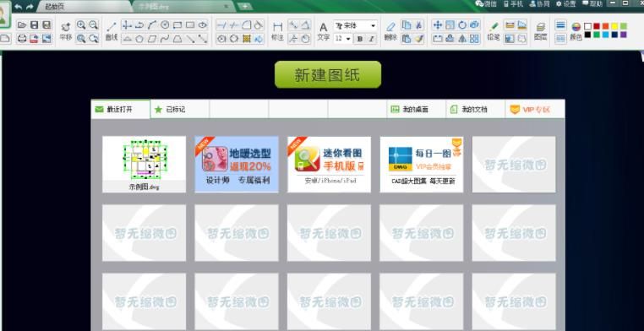Viewport: 644px width, 331px height.
Task: Select the move arrows tool
Action: (438, 25)
